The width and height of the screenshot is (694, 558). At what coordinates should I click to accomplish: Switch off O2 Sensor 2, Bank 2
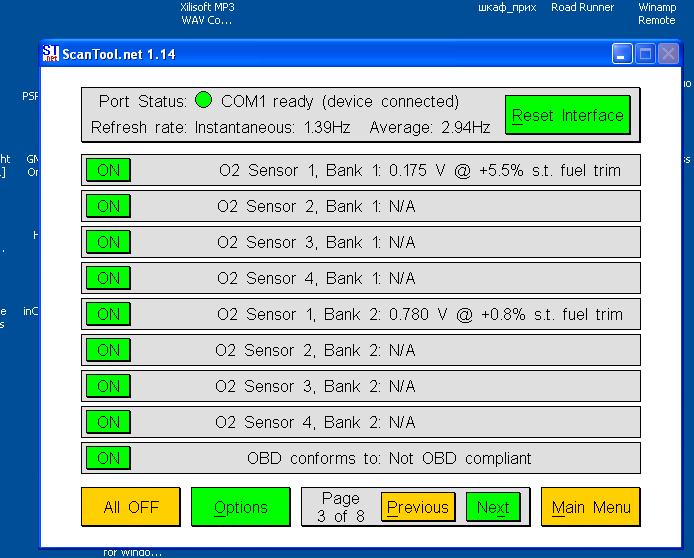tap(108, 350)
